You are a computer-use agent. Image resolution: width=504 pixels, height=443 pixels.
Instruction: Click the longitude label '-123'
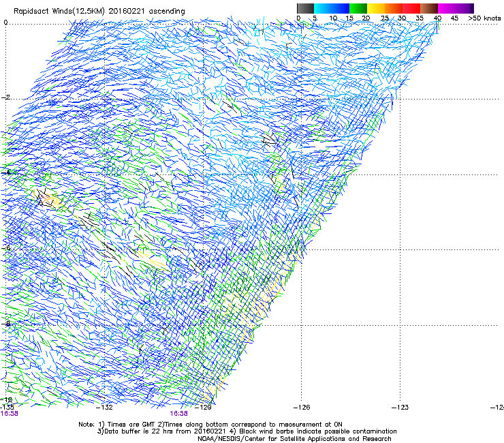(400, 408)
